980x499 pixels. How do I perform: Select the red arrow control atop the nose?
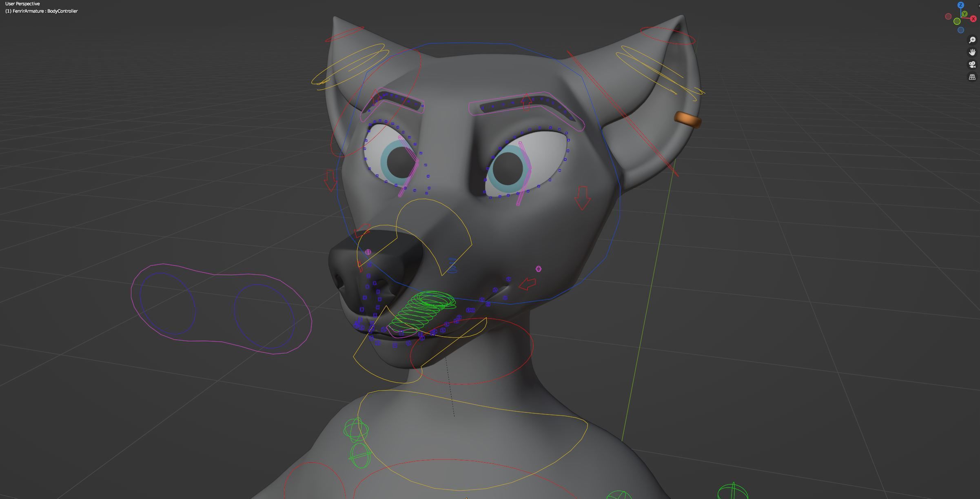362,231
